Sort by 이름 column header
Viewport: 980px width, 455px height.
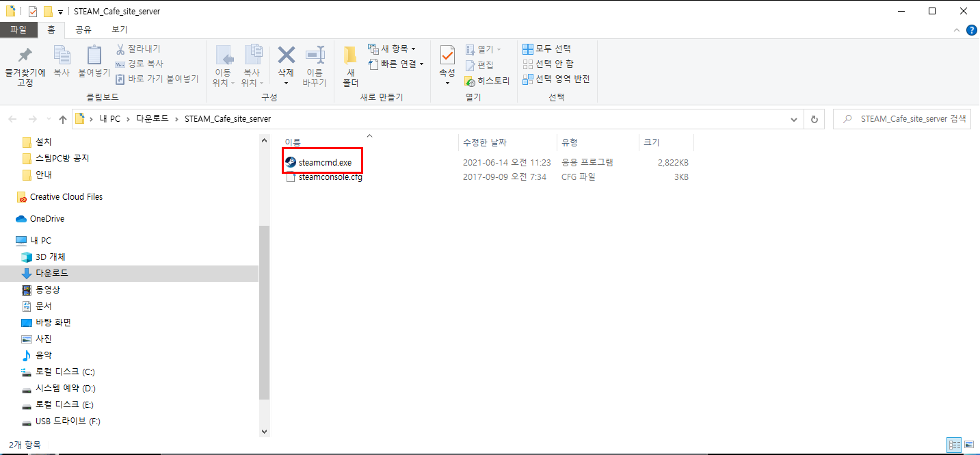[292, 142]
